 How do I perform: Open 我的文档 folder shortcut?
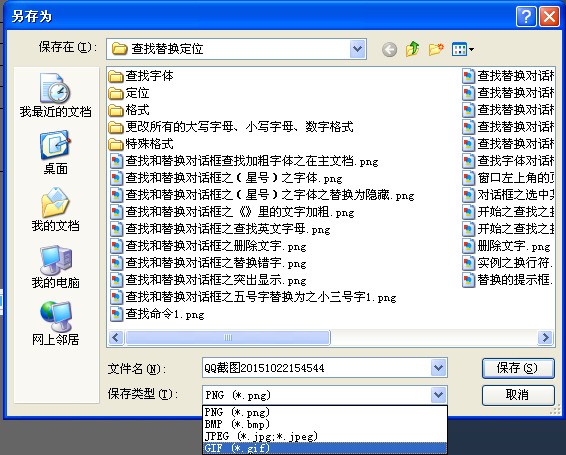click(x=55, y=209)
